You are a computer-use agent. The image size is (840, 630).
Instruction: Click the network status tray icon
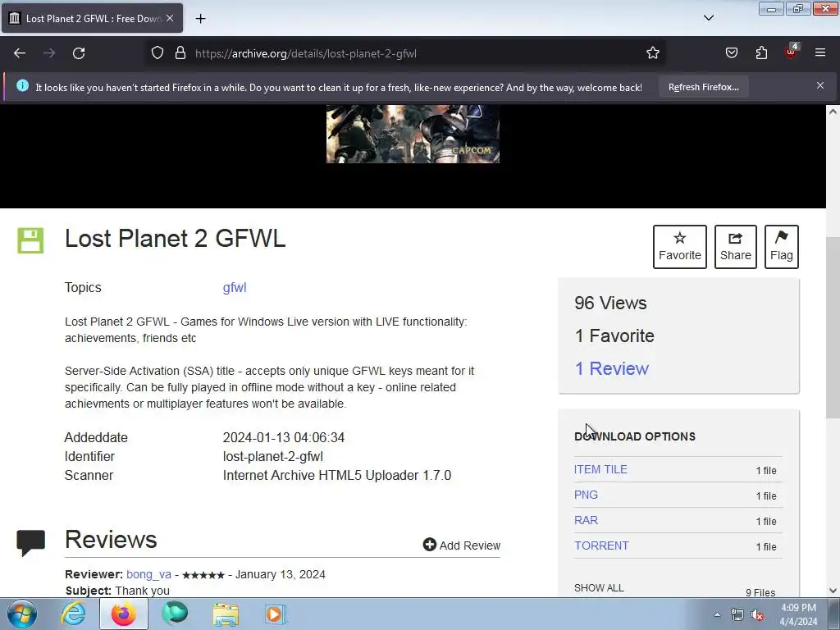click(x=737, y=615)
